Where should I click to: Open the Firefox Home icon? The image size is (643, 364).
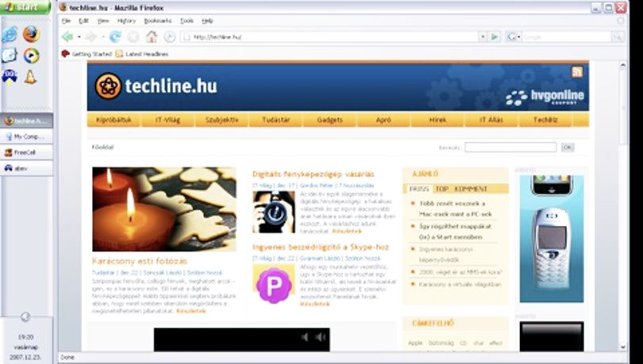point(152,36)
